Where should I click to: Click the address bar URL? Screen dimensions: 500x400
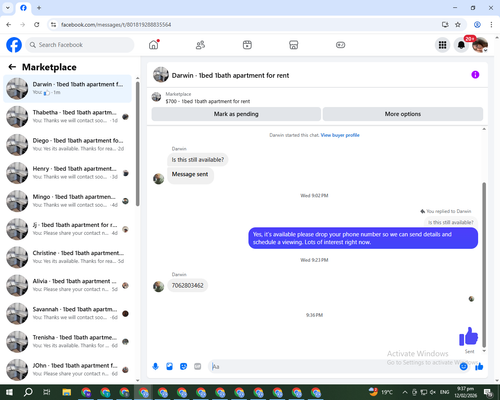[x=116, y=25]
